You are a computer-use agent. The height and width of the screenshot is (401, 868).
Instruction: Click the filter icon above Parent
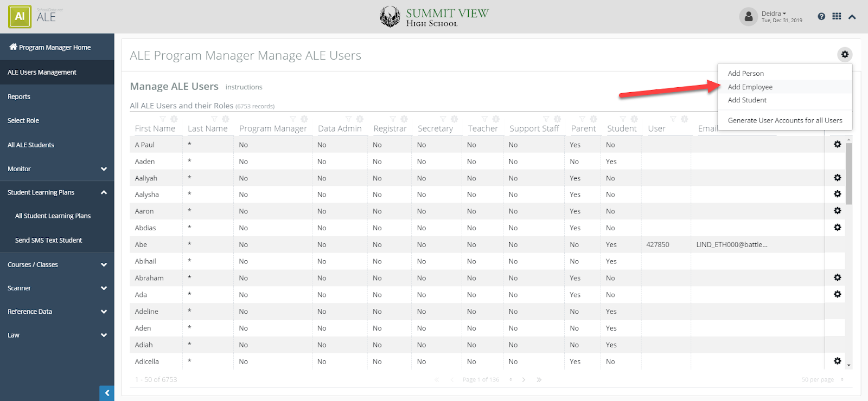(582, 119)
